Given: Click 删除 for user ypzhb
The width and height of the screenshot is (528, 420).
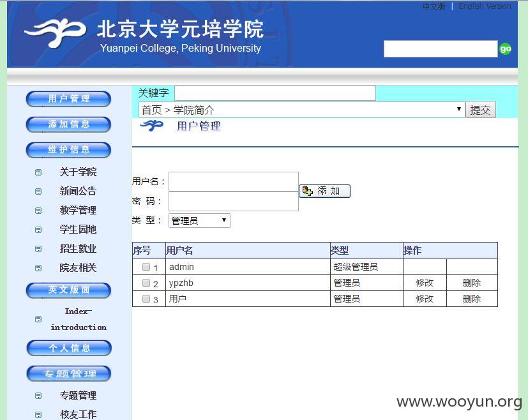Looking at the screenshot, I should tap(471, 283).
